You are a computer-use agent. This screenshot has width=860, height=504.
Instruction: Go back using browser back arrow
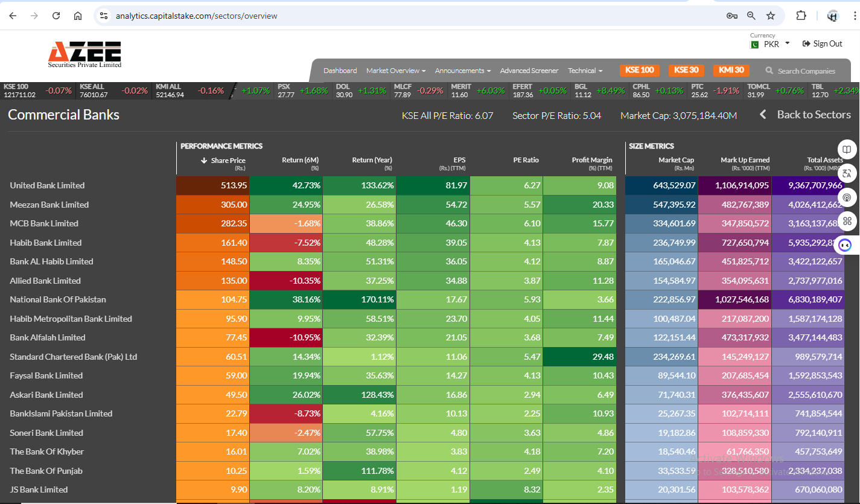(13, 16)
